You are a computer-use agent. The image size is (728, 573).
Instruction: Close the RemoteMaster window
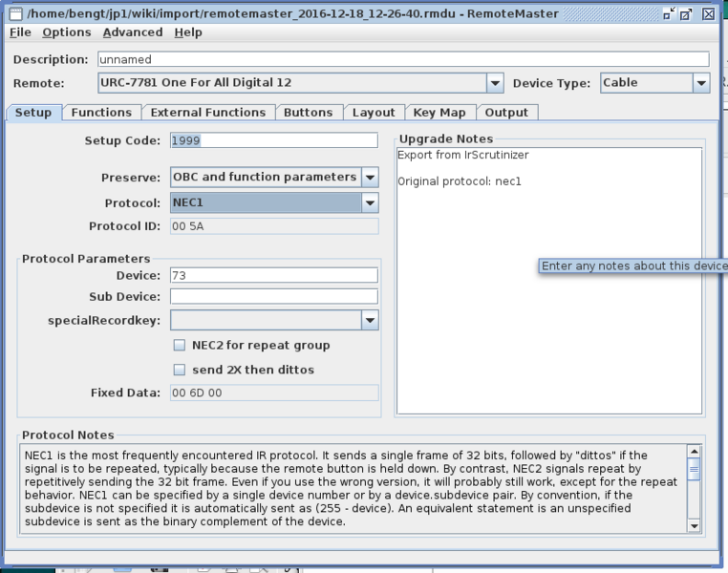point(709,14)
